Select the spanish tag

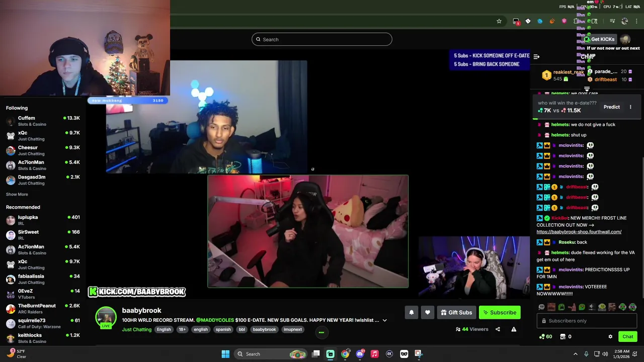(223, 330)
